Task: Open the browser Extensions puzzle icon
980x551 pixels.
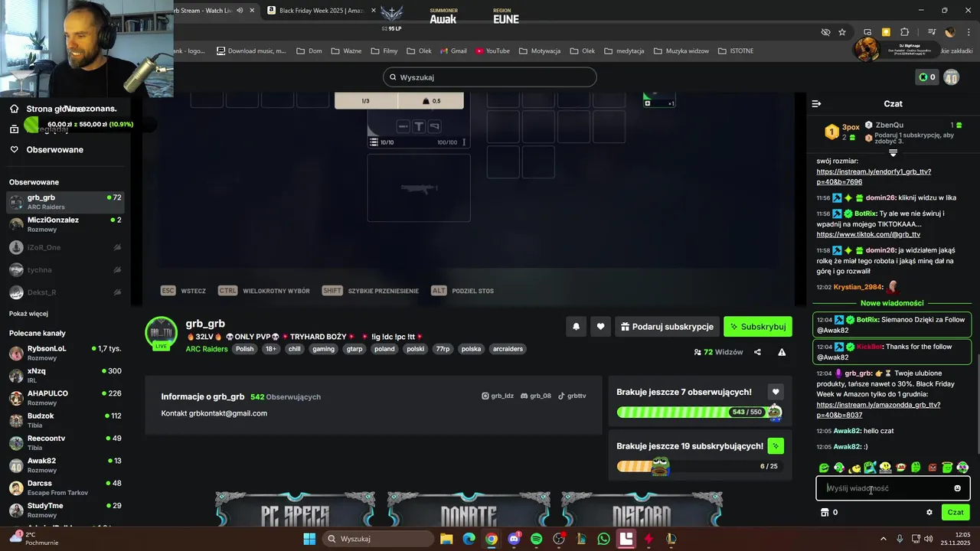Action: point(905,32)
